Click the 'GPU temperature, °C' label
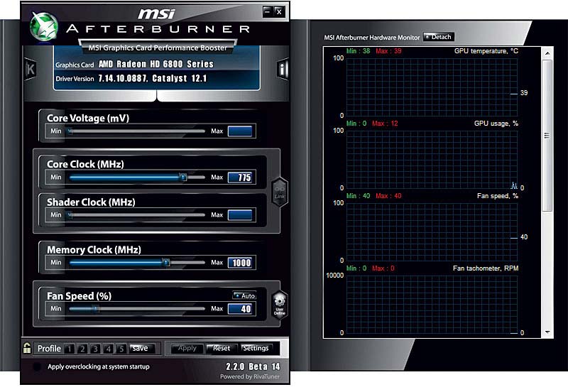Viewport: 568px width, 392px height. click(486, 51)
